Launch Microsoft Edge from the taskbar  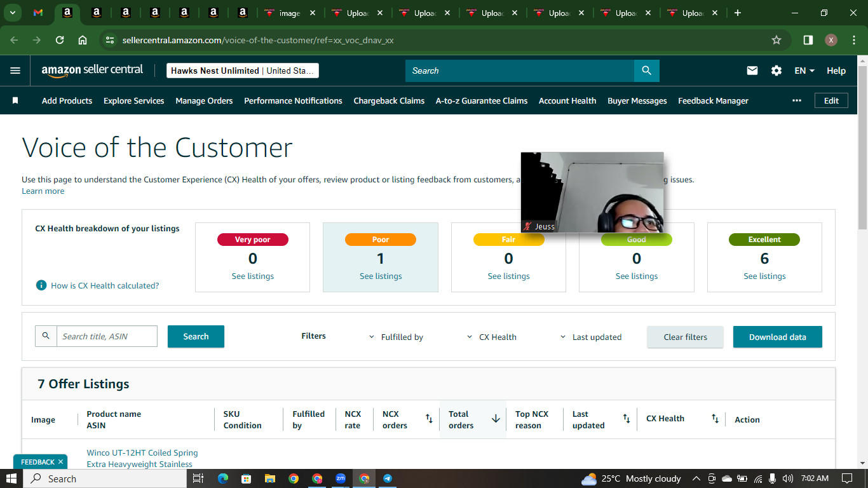(x=223, y=478)
